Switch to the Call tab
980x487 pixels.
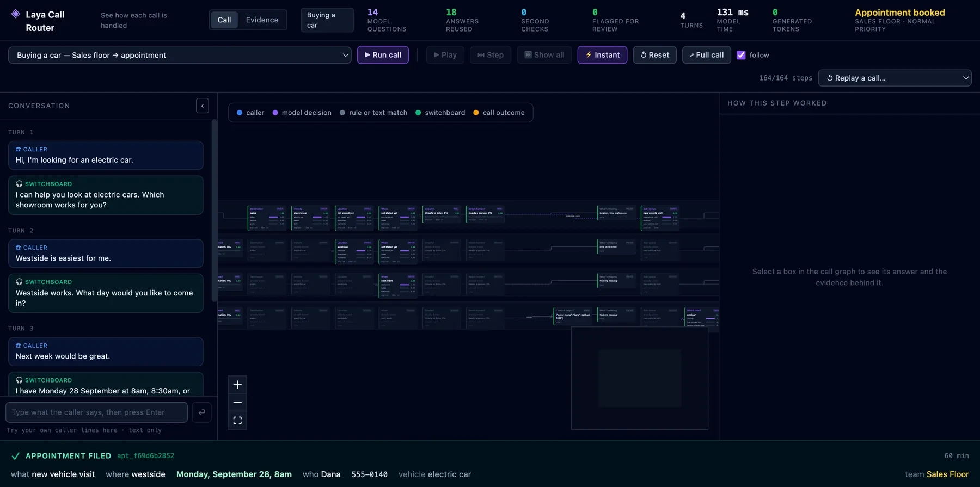tap(224, 20)
